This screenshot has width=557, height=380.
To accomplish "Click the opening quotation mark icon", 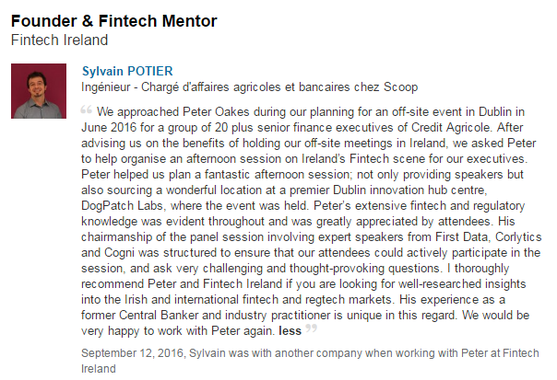I will (86, 110).
